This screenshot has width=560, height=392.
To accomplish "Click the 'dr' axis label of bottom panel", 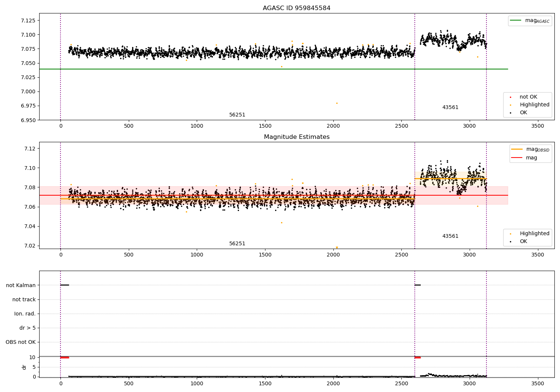I will click(24, 367).
